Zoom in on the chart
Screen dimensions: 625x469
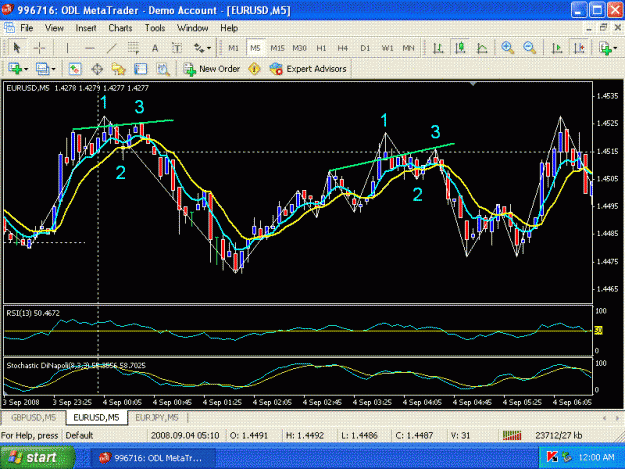[x=507, y=48]
